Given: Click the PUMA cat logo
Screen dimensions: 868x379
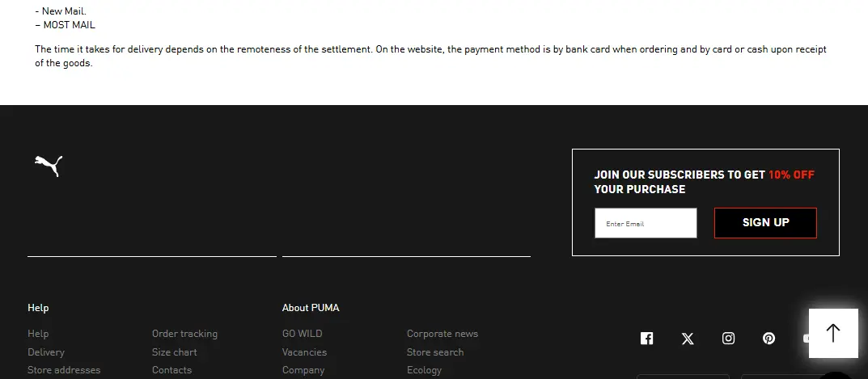Looking at the screenshot, I should 49,166.
